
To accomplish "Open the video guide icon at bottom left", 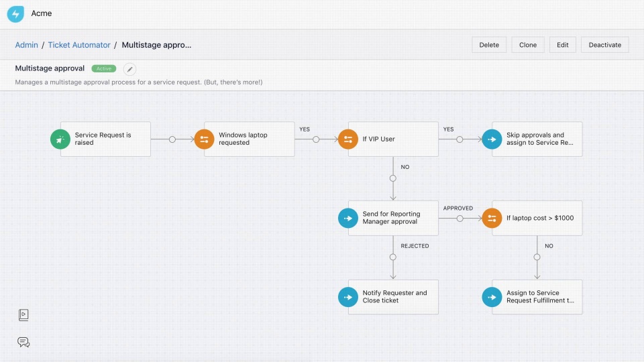I will [23, 314].
